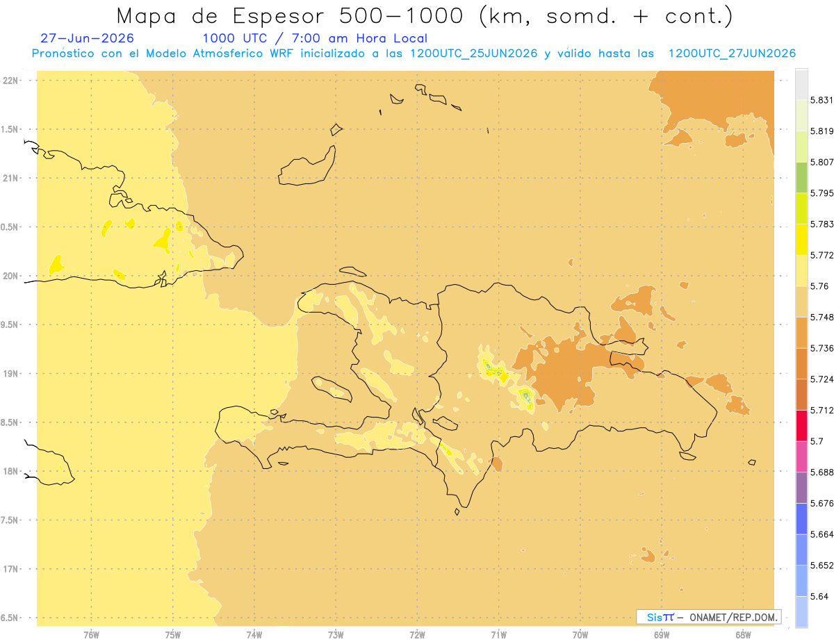Select the legend value '5.688'
Viewport: 834px width, 644px height.
coord(821,472)
